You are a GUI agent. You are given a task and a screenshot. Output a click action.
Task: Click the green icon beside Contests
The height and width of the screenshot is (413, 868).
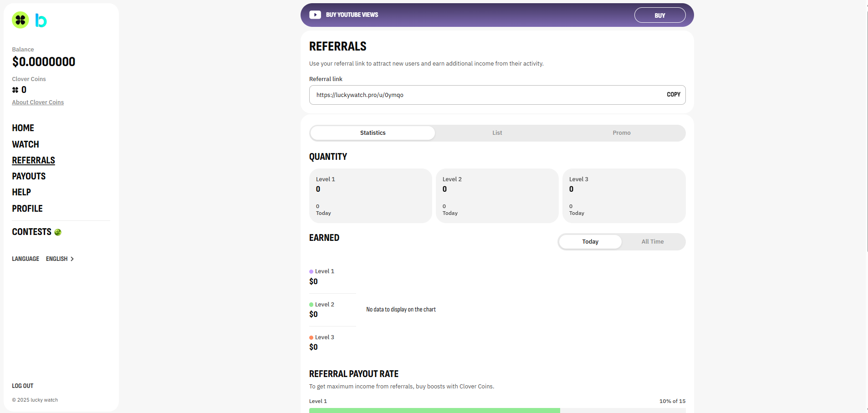tap(58, 232)
